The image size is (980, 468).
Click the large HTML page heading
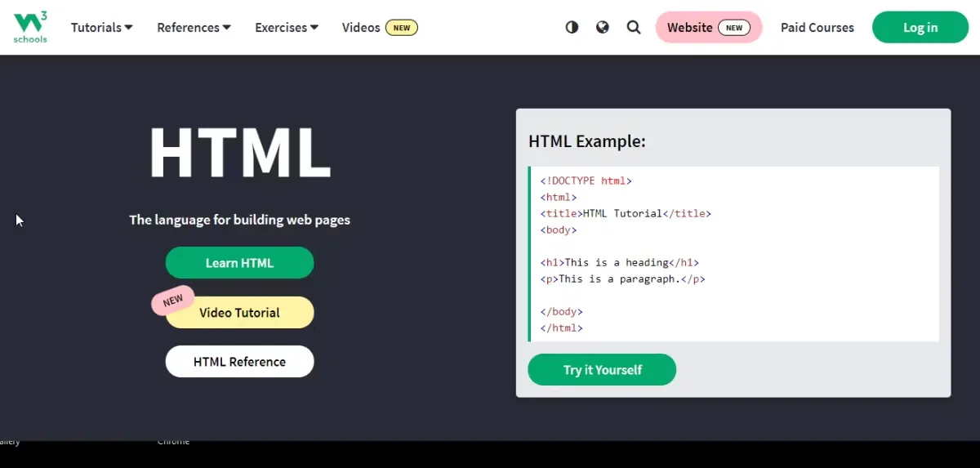click(x=239, y=153)
